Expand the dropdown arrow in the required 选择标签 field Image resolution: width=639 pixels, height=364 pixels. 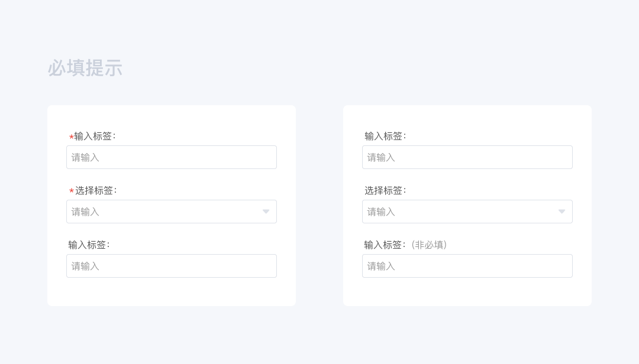266,212
